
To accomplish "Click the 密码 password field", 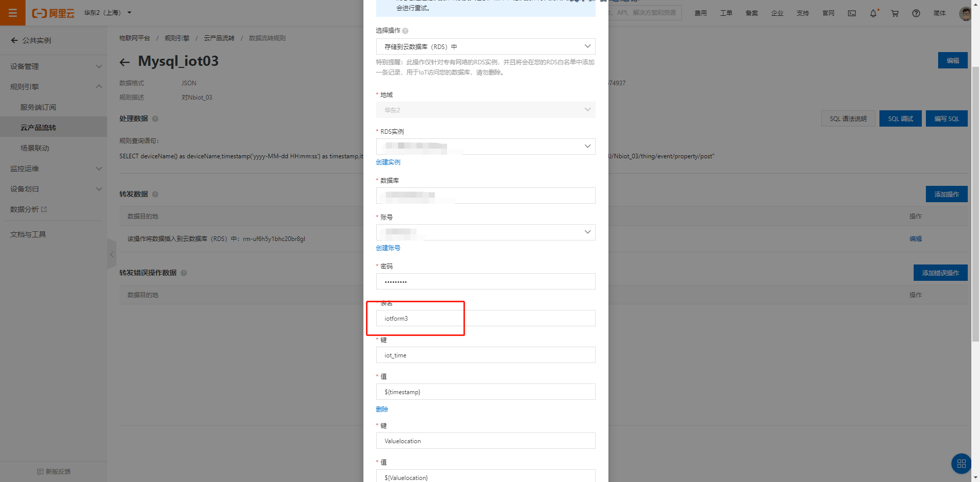I will [x=485, y=281].
